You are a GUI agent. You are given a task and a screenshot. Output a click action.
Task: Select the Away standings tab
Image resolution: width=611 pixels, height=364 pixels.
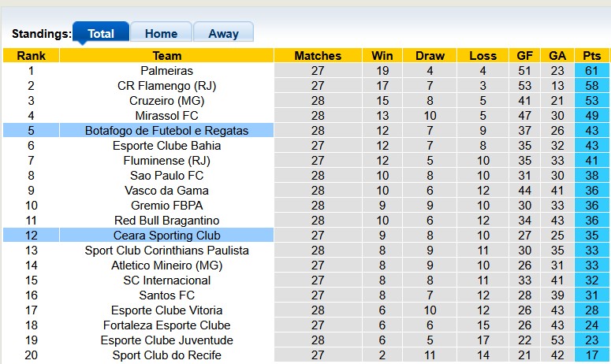point(223,34)
